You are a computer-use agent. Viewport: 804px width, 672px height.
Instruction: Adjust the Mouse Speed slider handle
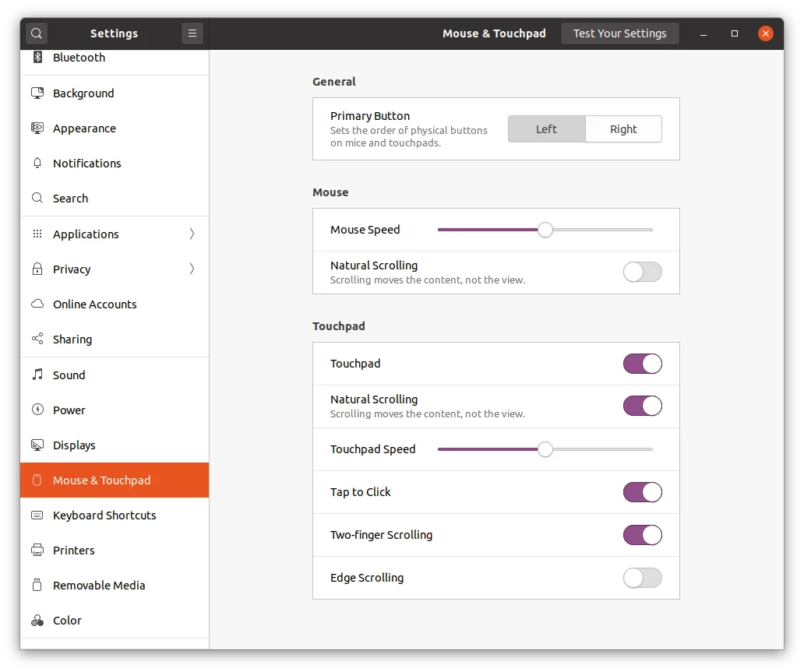pyautogui.click(x=545, y=230)
